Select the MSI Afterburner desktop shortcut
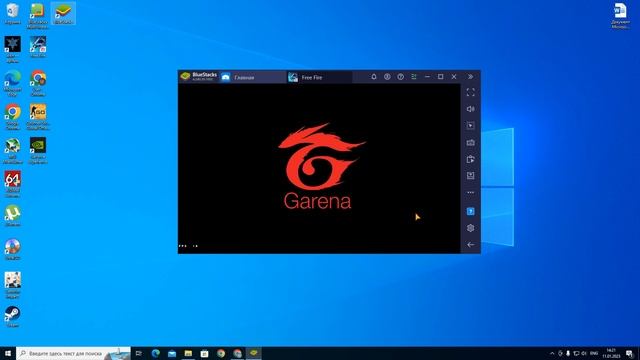 [12, 151]
